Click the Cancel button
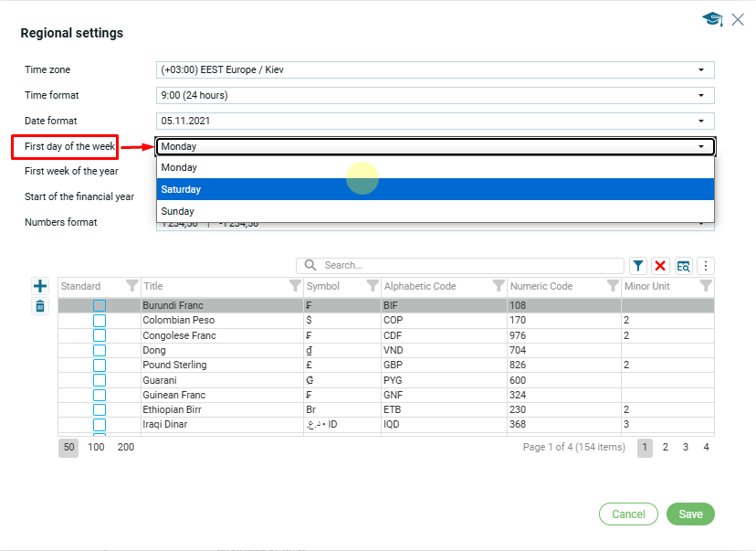The image size is (756, 551). click(x=628, y=514)
